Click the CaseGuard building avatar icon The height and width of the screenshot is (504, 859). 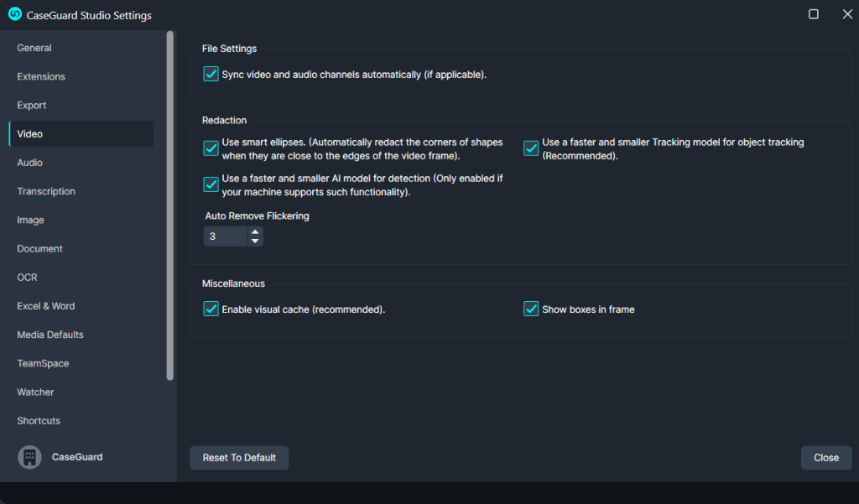[x=29, y=457]
